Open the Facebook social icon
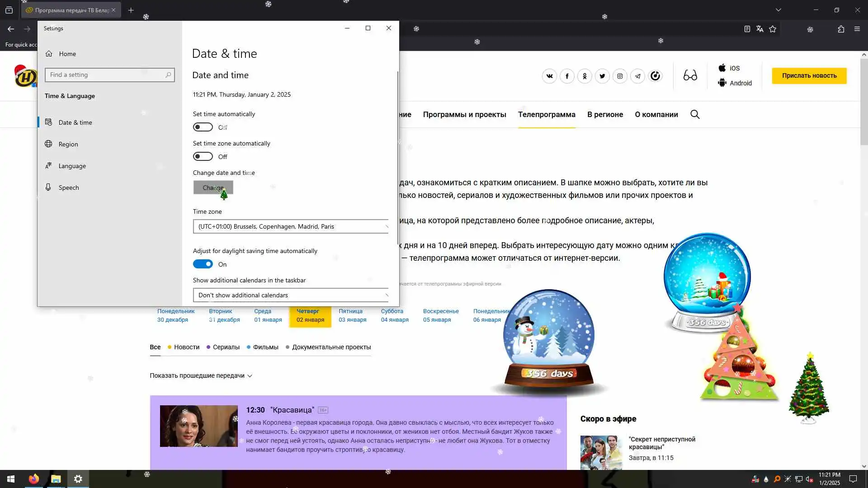Screen dimensions: 868x488 coord(567,76)
